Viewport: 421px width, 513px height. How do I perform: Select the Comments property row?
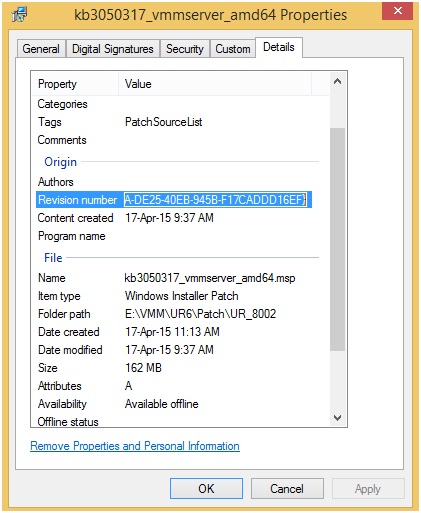click(x=174, y=140)
